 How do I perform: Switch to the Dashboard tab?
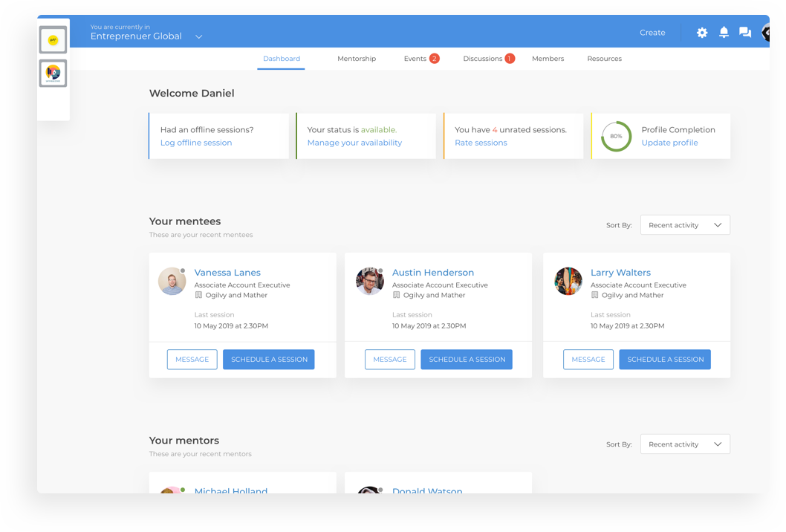point(282,59)
